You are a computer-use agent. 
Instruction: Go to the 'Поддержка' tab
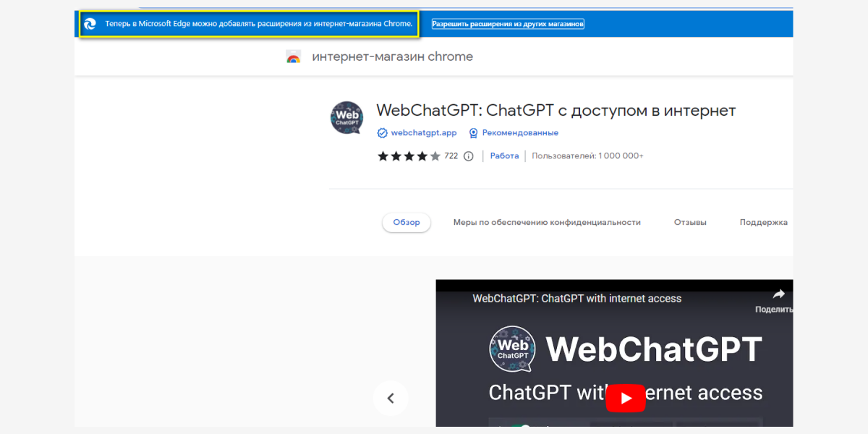[764, 223]
